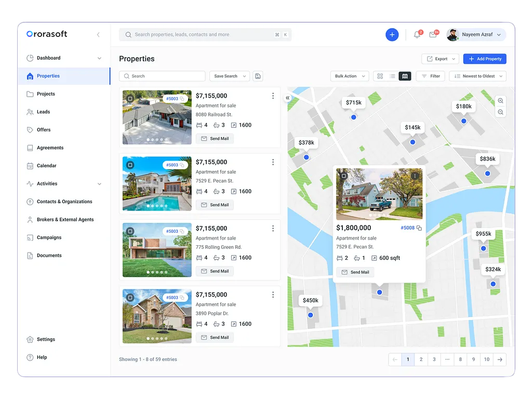Viewport: 532px width, 399px height.
Task: Send Mail for the $1,800,000 apartment
Action: [x=355, y=272]
